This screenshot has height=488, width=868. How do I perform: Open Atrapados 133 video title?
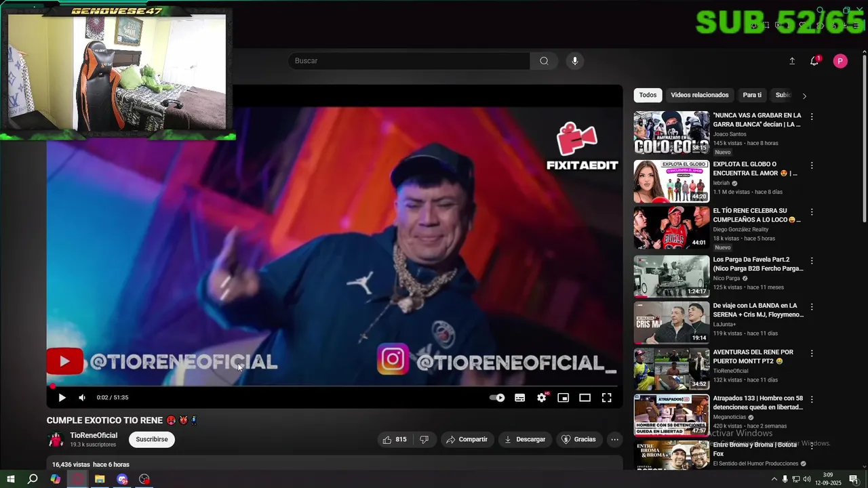coord(757,403)
